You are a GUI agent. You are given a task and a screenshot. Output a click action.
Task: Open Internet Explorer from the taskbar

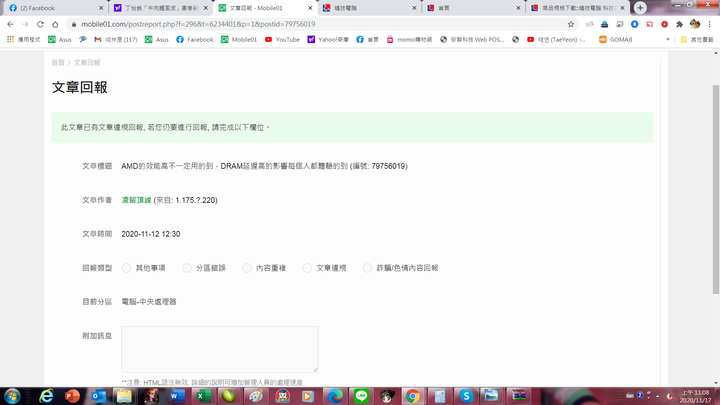coord(46,396)
